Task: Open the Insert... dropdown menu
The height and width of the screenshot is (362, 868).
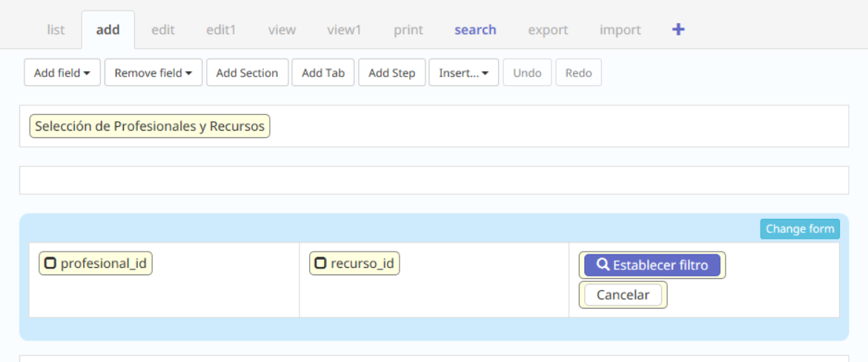Action: point(463,73)
